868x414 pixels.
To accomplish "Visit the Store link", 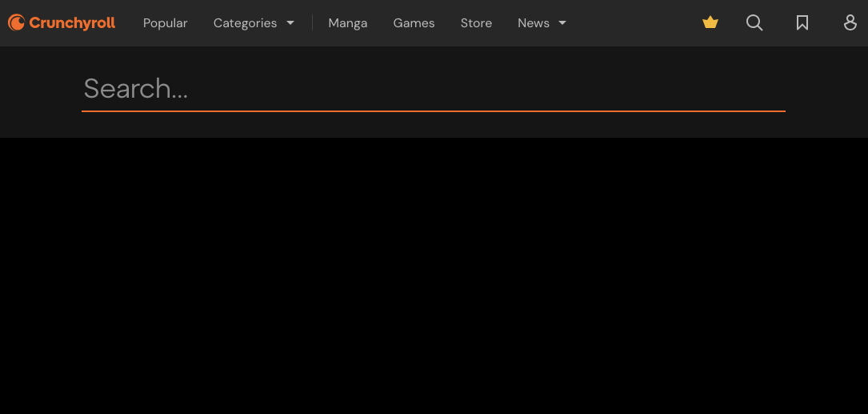I will [x=476, y=23].
